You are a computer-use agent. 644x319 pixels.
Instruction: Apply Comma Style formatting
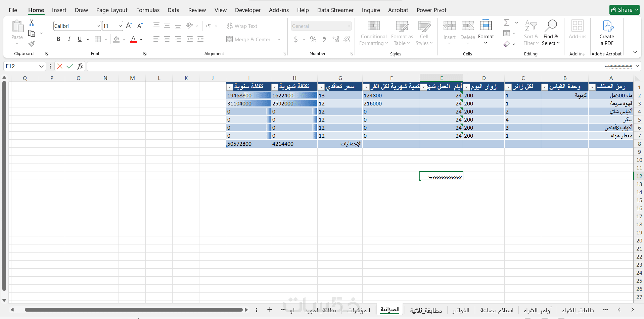(324, 39)
